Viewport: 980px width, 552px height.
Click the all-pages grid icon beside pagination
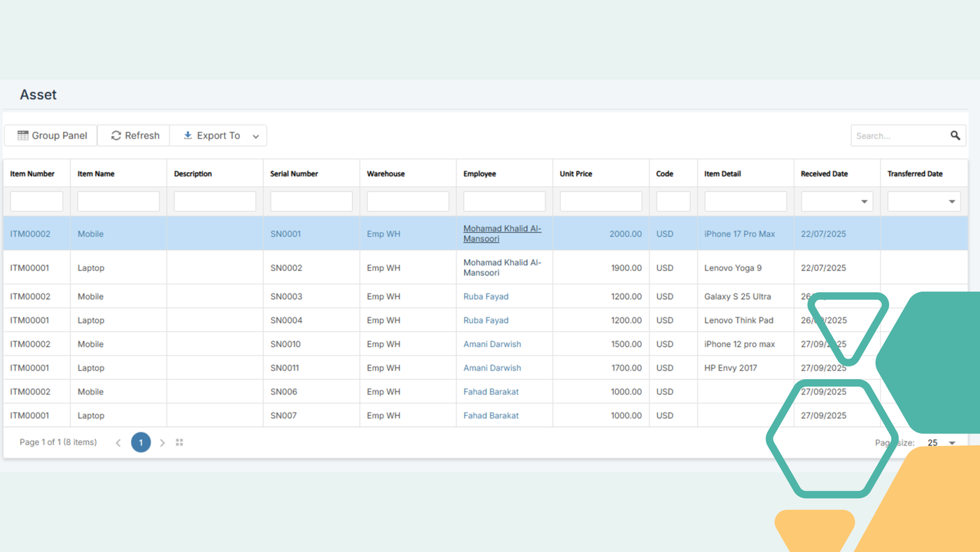pyautogui.click(x=179, y=442)
